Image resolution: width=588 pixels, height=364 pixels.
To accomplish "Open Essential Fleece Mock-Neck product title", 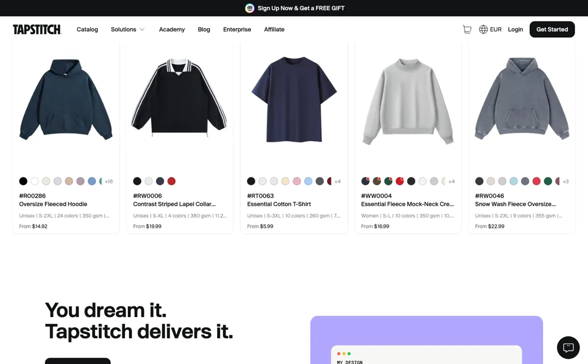I will [x=407, y=204].
